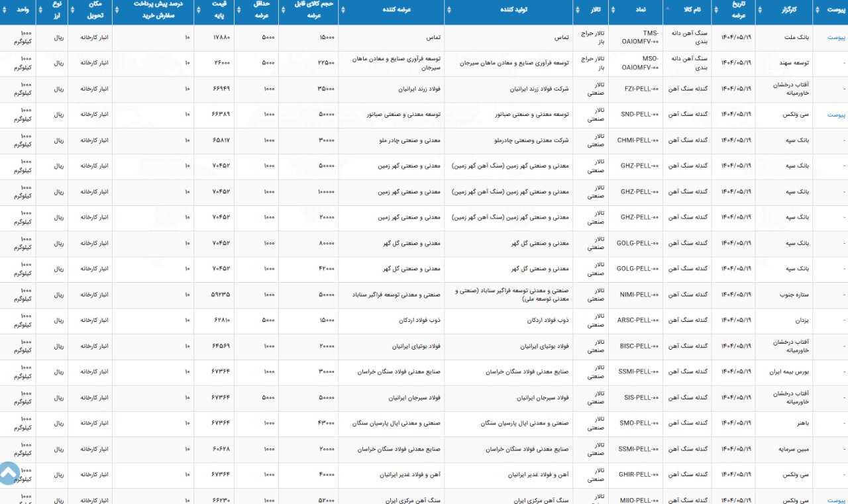Image resolution: width=848 pixels, height=504 pixels.
Task: Click offered volume ۸۰۰۰۰
Action: [x=326, y=243]
